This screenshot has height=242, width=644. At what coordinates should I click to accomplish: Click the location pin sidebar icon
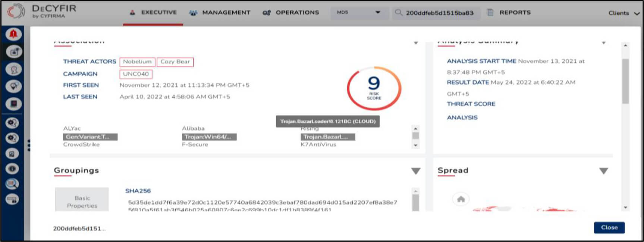coord(13,87)
